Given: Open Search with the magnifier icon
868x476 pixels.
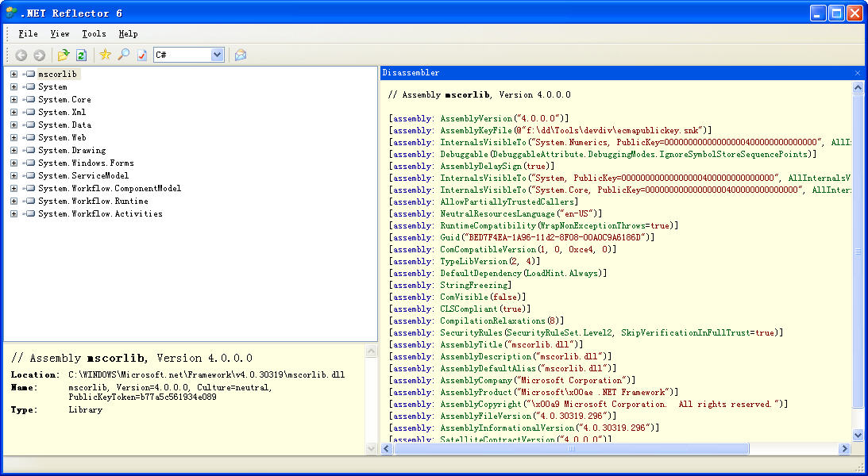Looking at the screenshot, I should pyautogui.click(x=123, y=55).
